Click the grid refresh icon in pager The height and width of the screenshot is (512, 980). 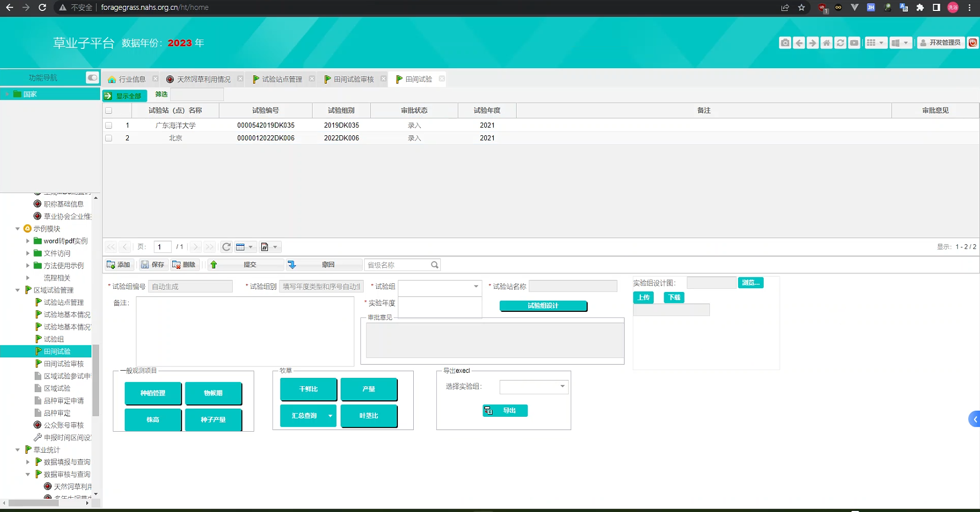pos(227,247)
